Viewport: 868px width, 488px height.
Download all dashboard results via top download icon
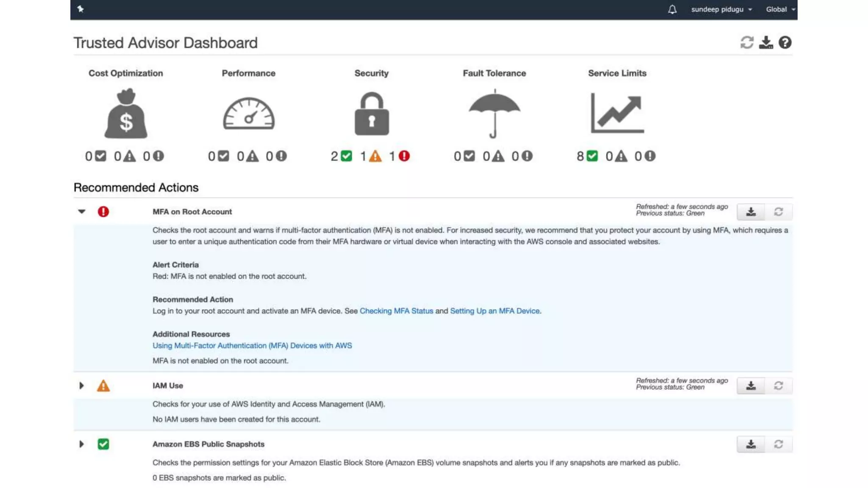766,42
